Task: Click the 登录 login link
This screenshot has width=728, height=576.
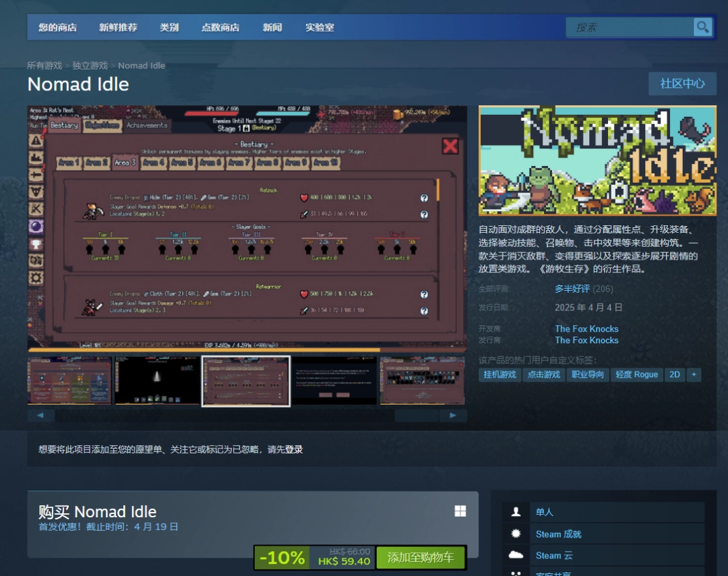Action: click(x=294, y=449)
